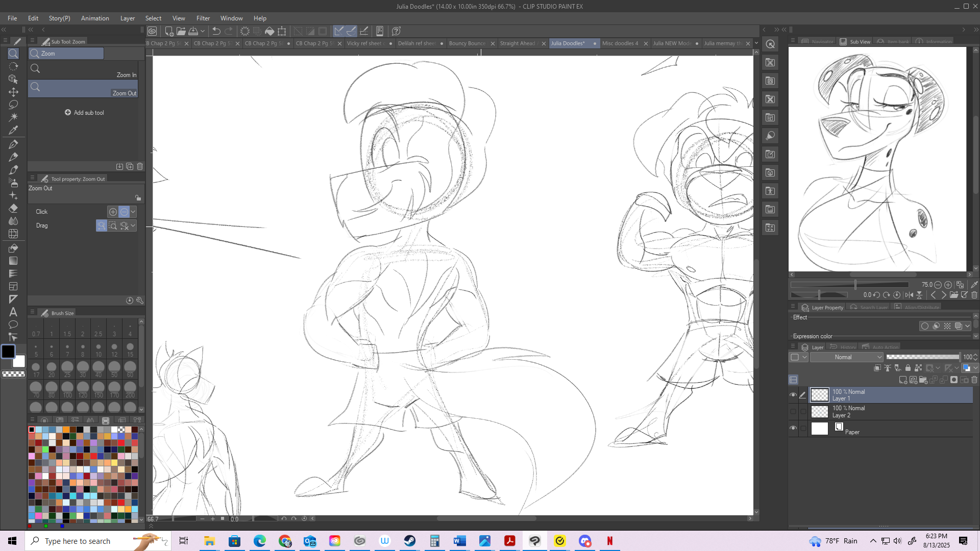Click the Lock Layer icon
This screenshot has height=551, width=980.
coord(908,368)
